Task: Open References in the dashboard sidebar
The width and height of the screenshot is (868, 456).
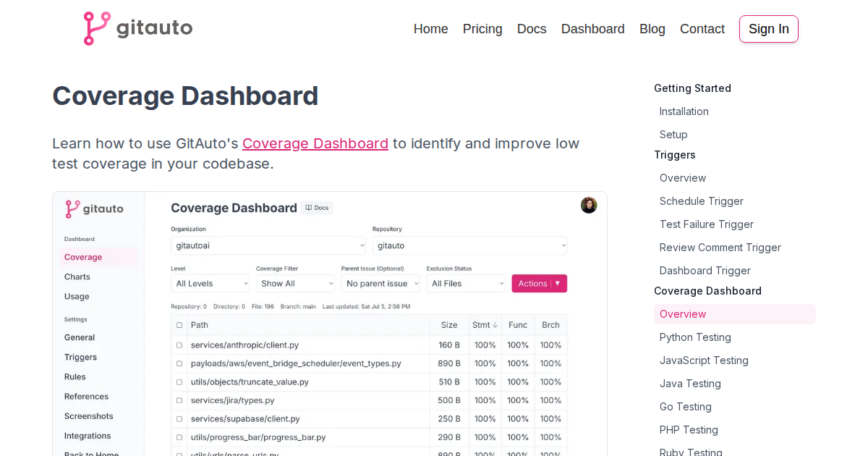Action: [x=87, y=396]
